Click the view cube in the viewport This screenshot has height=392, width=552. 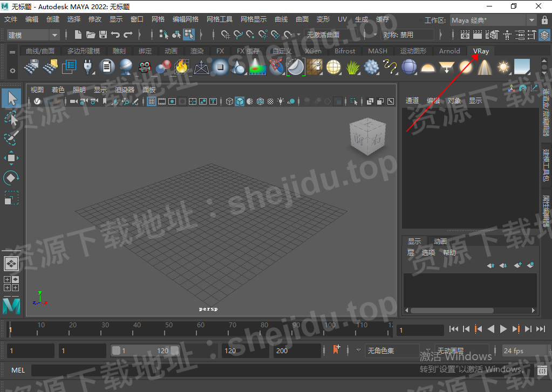(x=367, y=136)
